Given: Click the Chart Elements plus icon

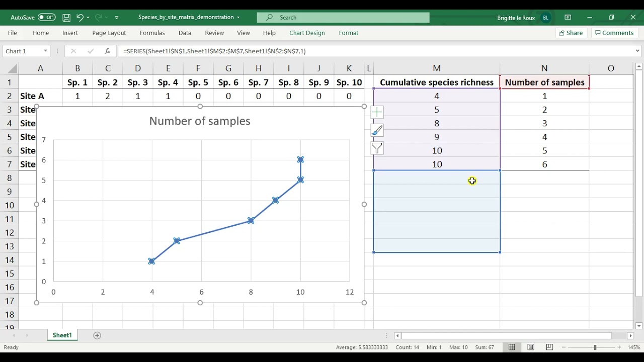Looking at the screenshot, I should (377, 112).
